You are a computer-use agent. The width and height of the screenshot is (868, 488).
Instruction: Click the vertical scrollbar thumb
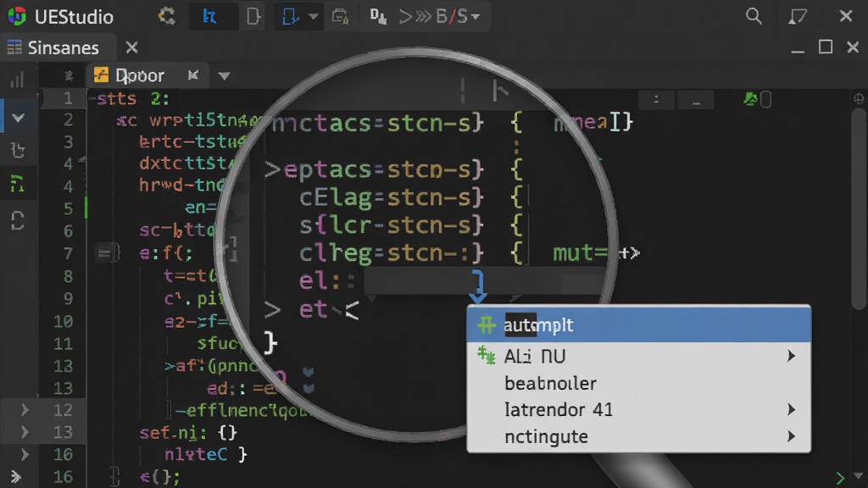pyautogui.click(x=859, y=209)
